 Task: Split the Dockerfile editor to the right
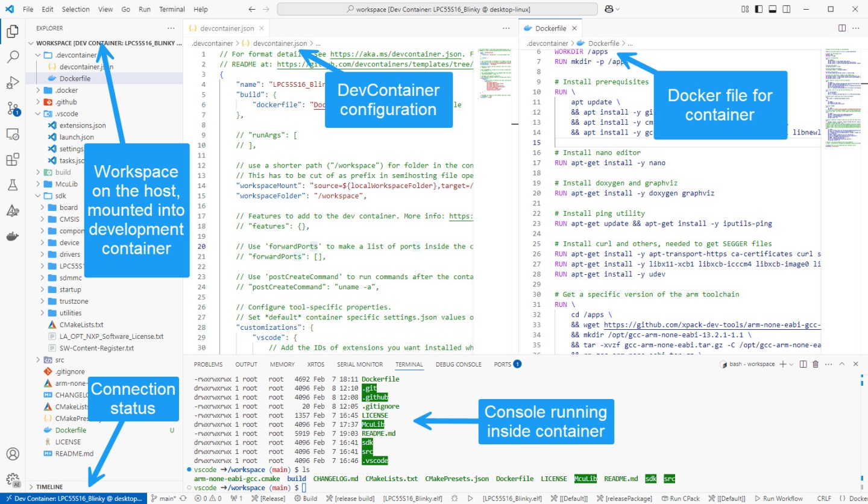[x=842, y=28]
